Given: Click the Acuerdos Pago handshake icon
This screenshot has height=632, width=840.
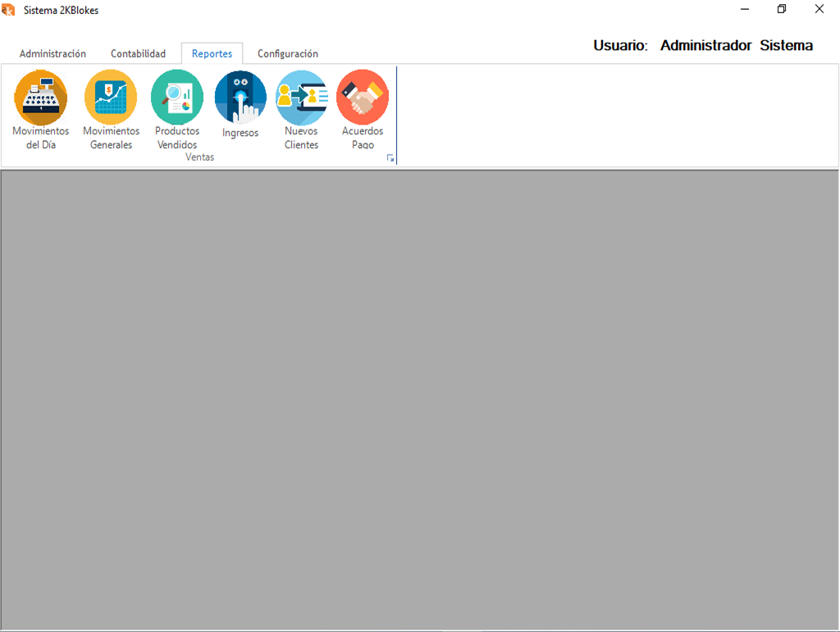Looking at the screenshot, I should (x=363, y=97).
